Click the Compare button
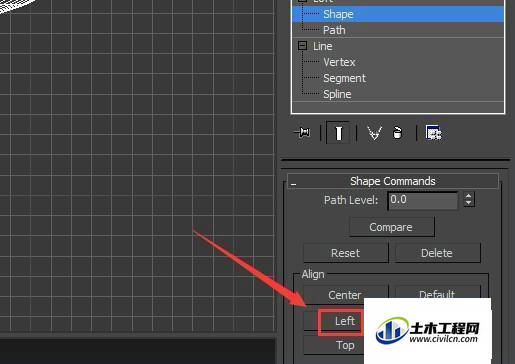 [392, 227]
